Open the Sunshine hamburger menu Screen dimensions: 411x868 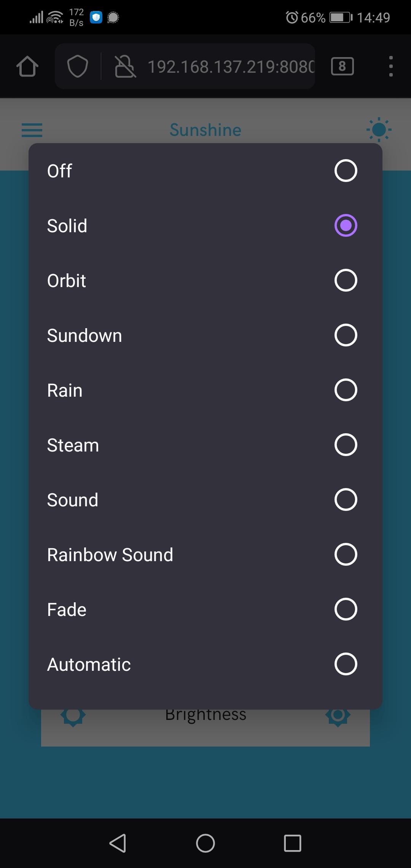click(x=32, y=130)
